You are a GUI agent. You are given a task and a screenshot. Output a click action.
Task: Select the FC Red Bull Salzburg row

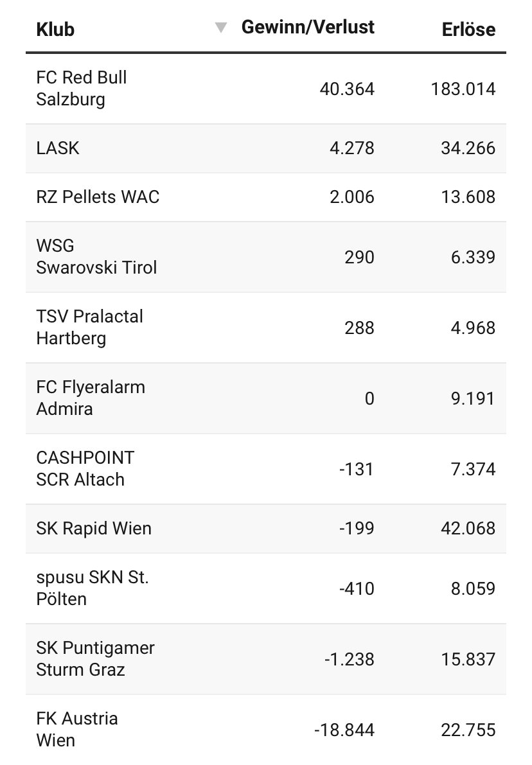(x=266, y=89)
